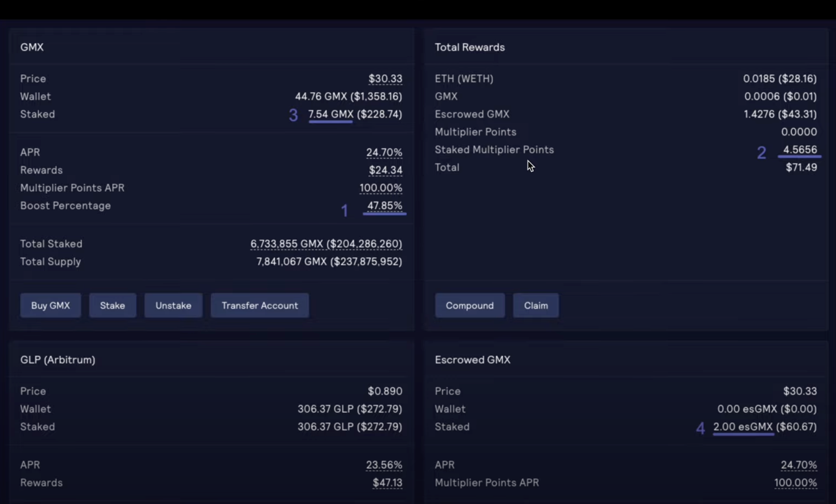Click the GMX card title
The width and height of the screenshot is (836, 504).
[32, 47]
